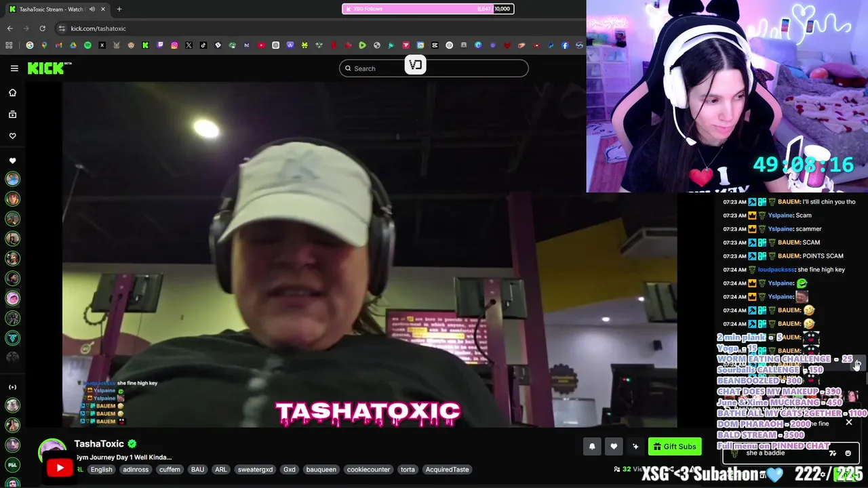Select the cookiecounter tag
Viewport: 868px width, 488px height.
(368, 469)
